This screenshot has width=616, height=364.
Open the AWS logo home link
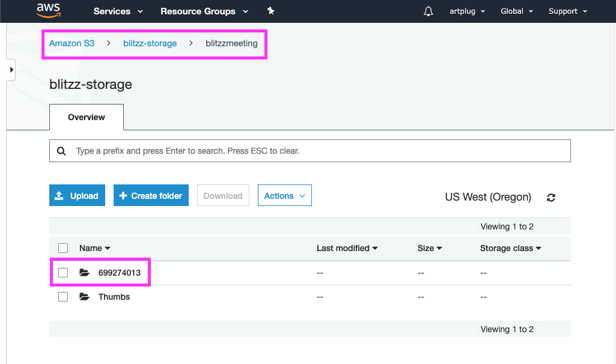(x=48, y=11)
